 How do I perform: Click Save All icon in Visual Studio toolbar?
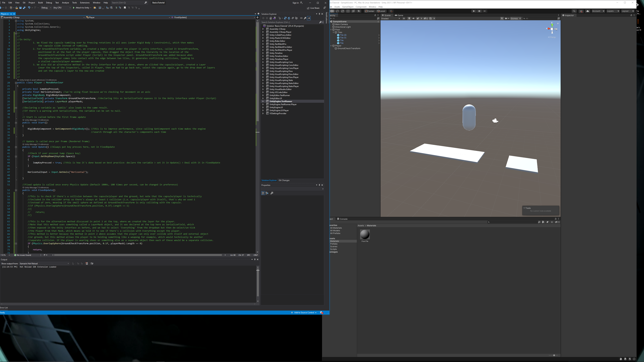(x=24, y=8)
